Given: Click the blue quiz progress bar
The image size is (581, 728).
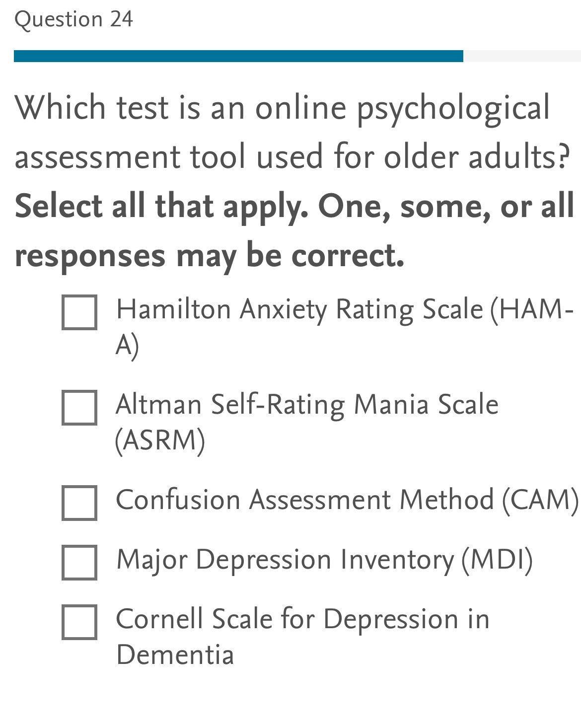Looking at the screenshot, I should (x=238, y=55).
